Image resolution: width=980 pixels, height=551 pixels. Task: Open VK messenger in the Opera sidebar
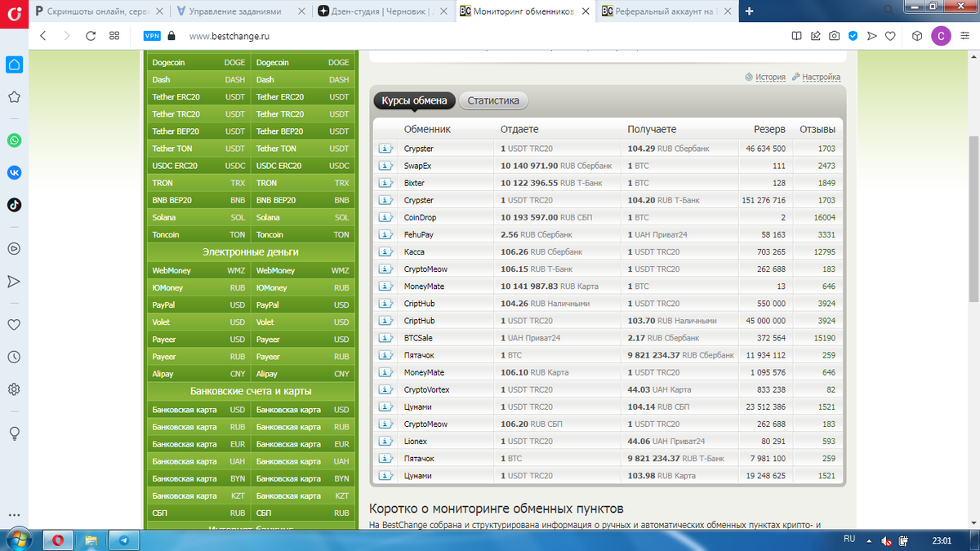[x=14, y=172]
